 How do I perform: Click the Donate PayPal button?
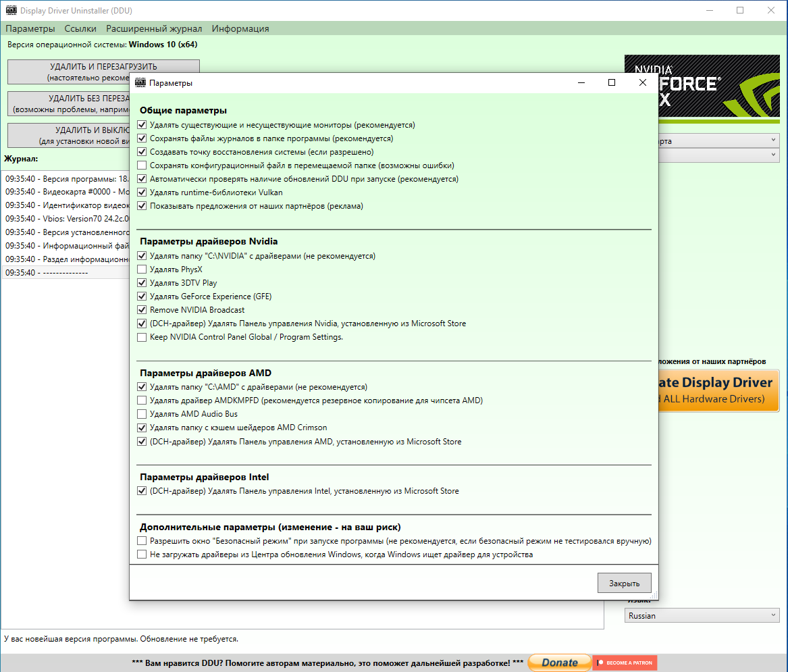(x=559, y=663)
